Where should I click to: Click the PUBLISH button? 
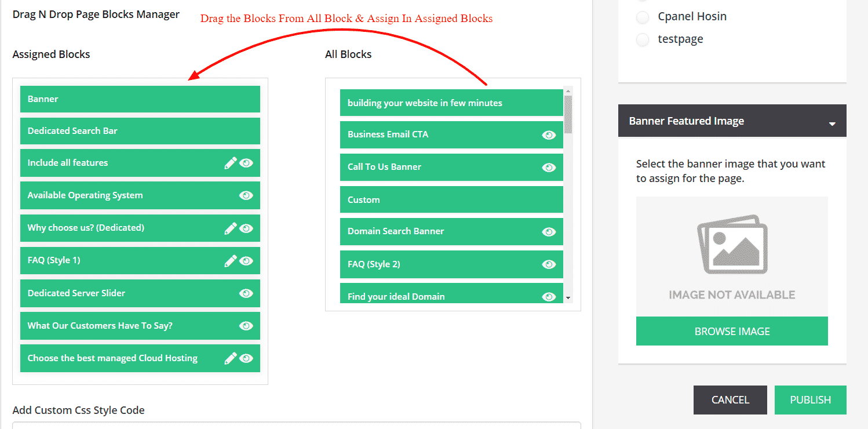(810, 400)
